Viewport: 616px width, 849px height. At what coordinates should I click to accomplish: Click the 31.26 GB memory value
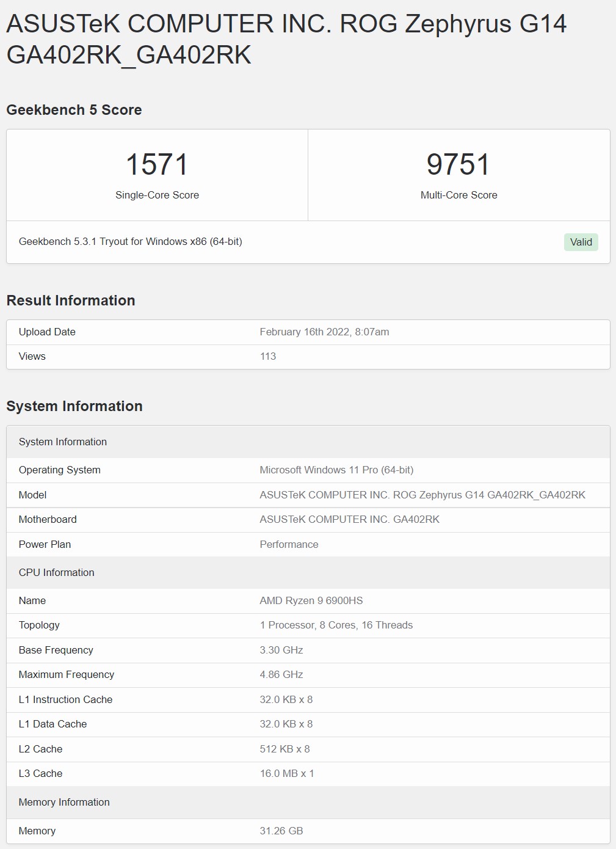coord(281,831)
